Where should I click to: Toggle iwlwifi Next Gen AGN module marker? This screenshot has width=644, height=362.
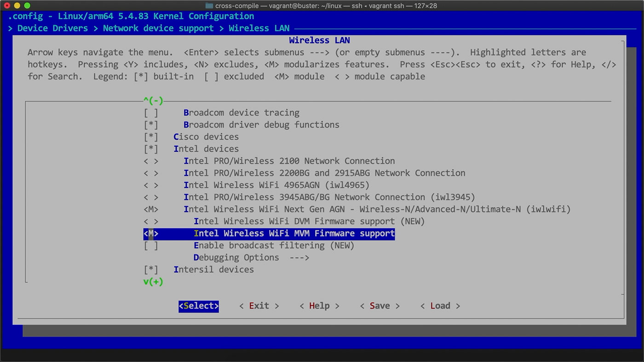(151, 209)
